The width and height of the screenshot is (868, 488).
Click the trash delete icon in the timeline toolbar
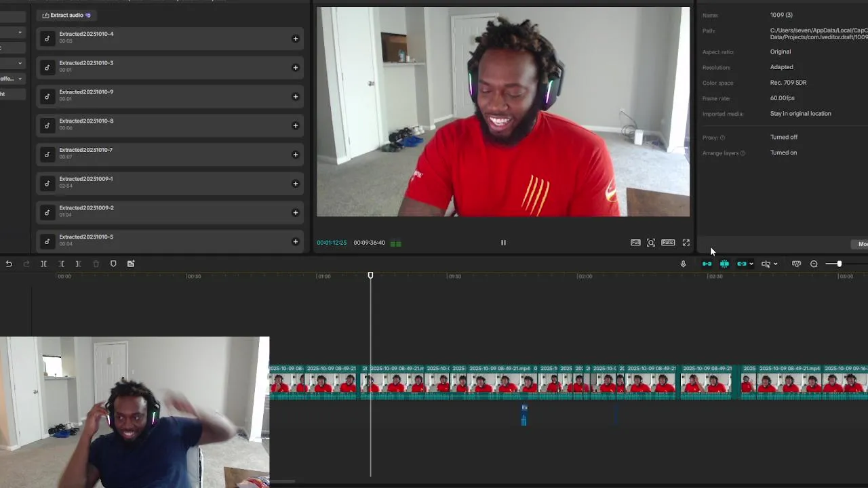pyautogui.click(x=96, y=264)
